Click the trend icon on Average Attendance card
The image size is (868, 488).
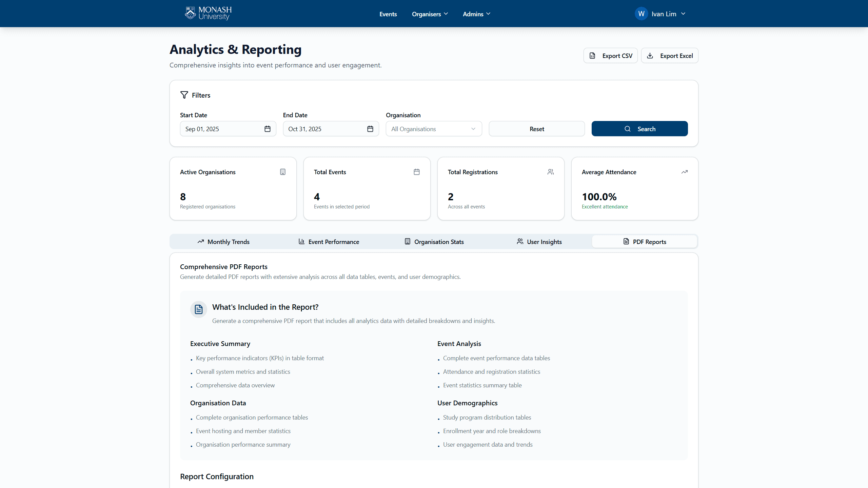pyautogui.click(x=685, y=172)
